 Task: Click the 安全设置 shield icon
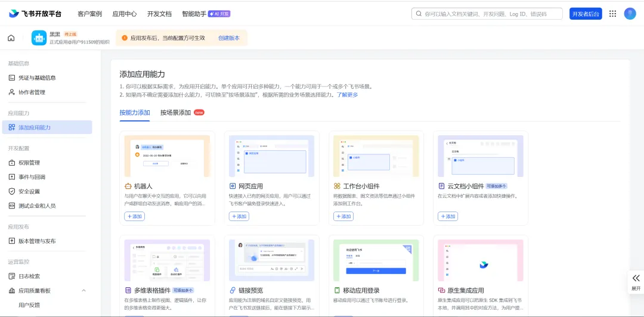click(x=12, y=191)
